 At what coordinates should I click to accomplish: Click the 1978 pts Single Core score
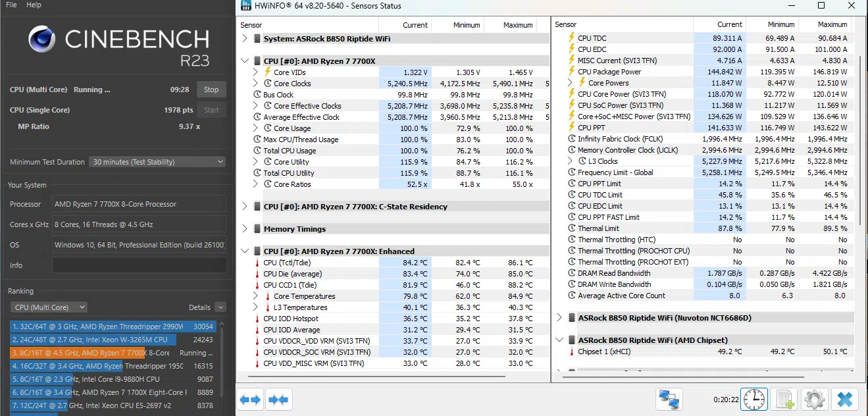178,110
